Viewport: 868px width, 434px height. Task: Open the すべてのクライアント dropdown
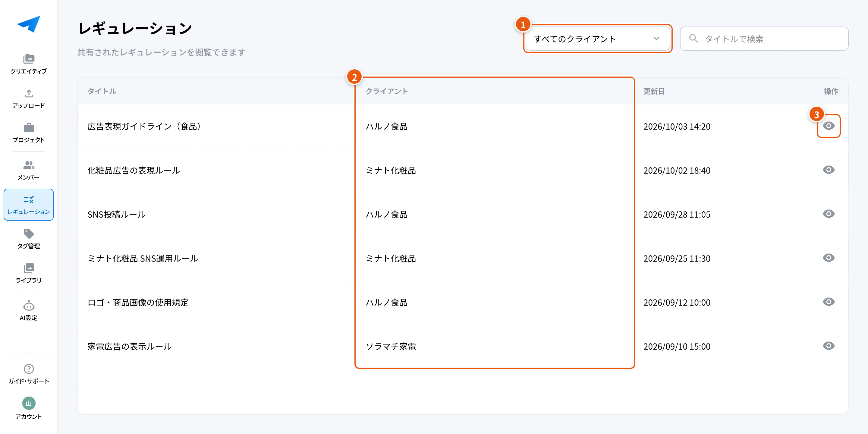point(598,39)
